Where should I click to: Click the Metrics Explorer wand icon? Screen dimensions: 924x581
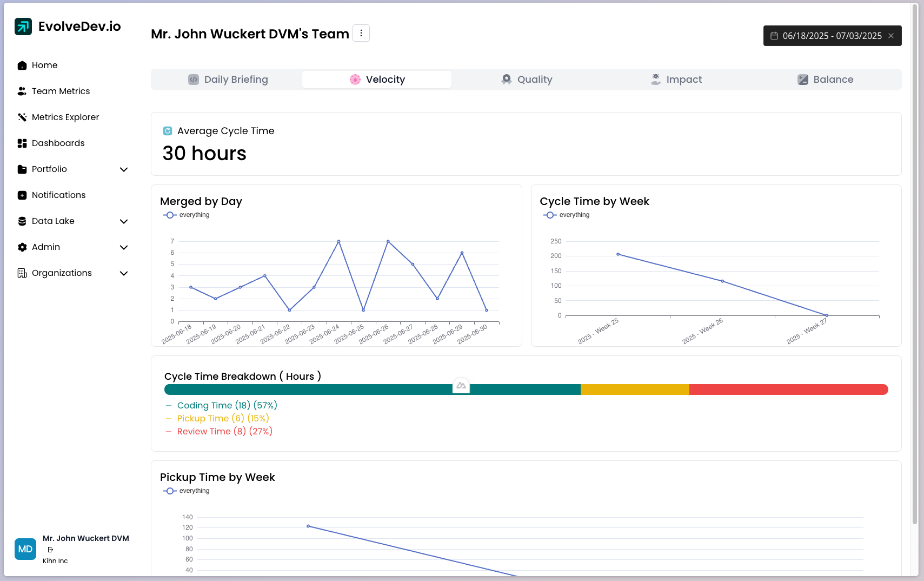[x=22, y=117]
